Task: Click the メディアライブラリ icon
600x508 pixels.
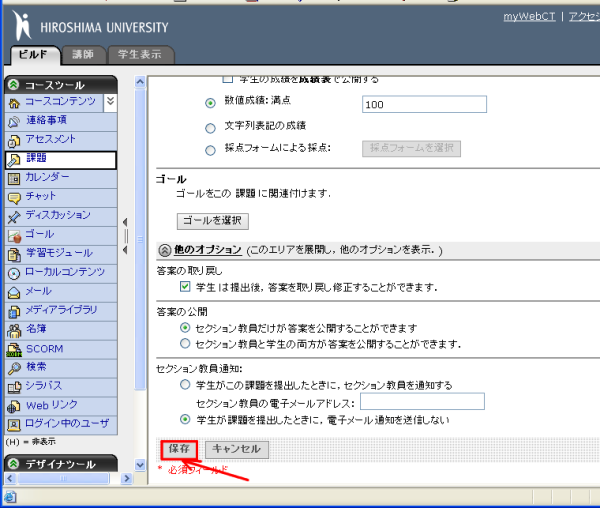Action: 14,312
